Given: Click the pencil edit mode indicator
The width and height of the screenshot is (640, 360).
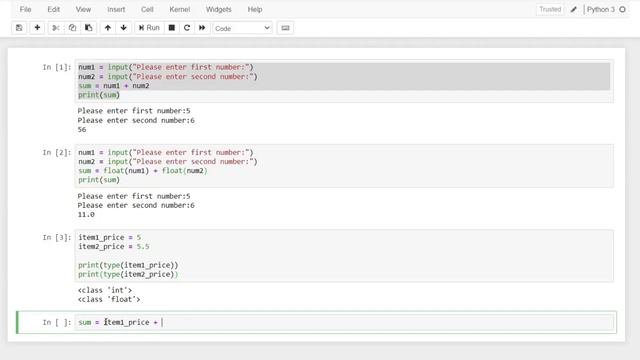Looking at the screenshot, I should (574, 9).
